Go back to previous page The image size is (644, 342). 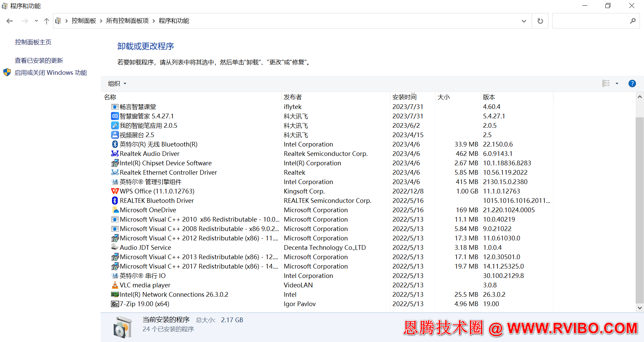pos(10,21)
